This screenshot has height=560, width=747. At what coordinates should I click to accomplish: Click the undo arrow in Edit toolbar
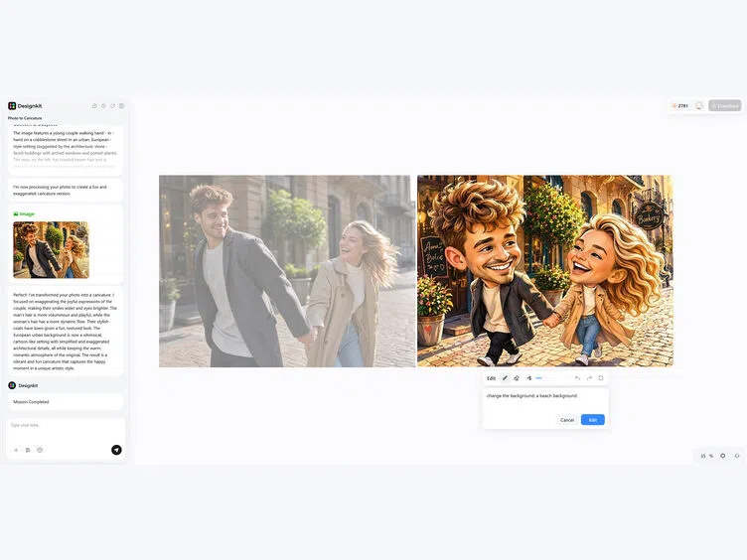pyautogui.click(x=577, y=378)
